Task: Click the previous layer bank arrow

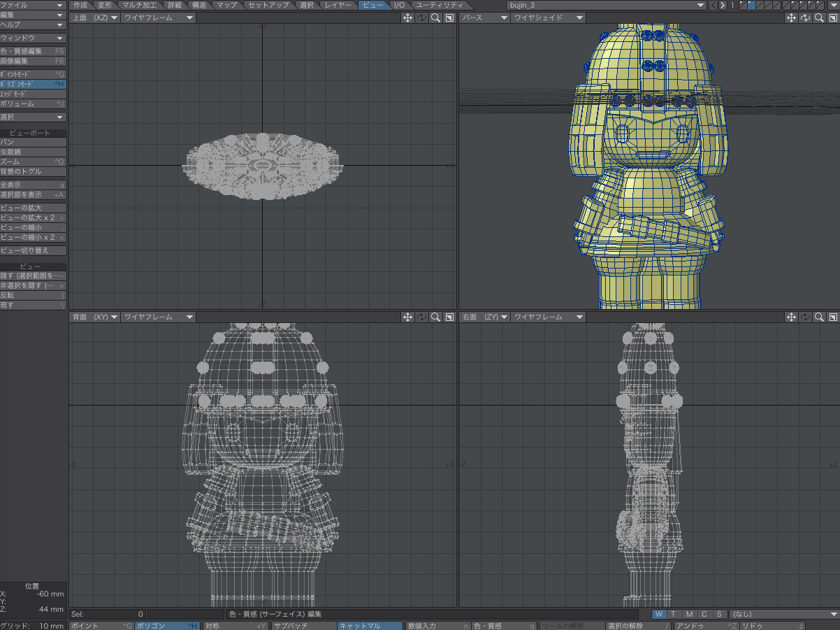Action: (x=713, y=5)
